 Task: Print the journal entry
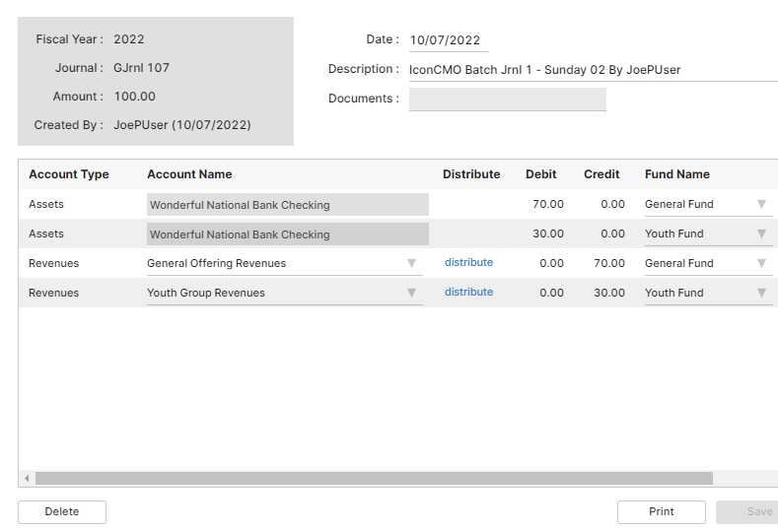point(662,511)
